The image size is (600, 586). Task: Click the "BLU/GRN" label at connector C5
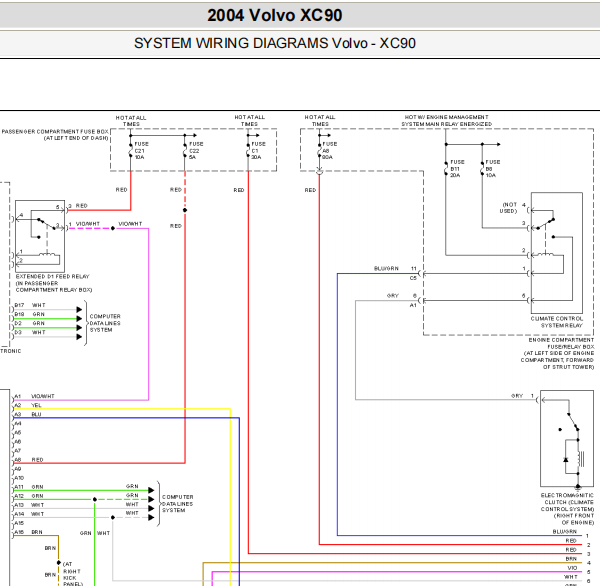pyautogui.click(x=386, y=269)
